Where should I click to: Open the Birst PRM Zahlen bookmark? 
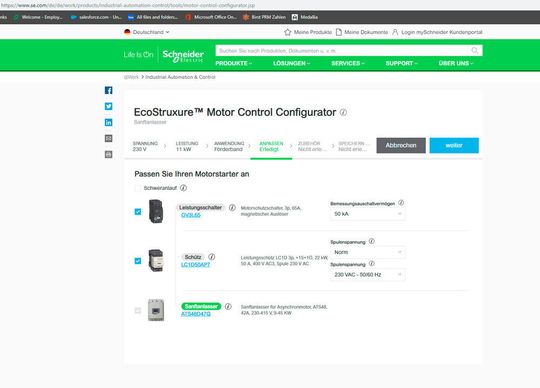point(264,17)
